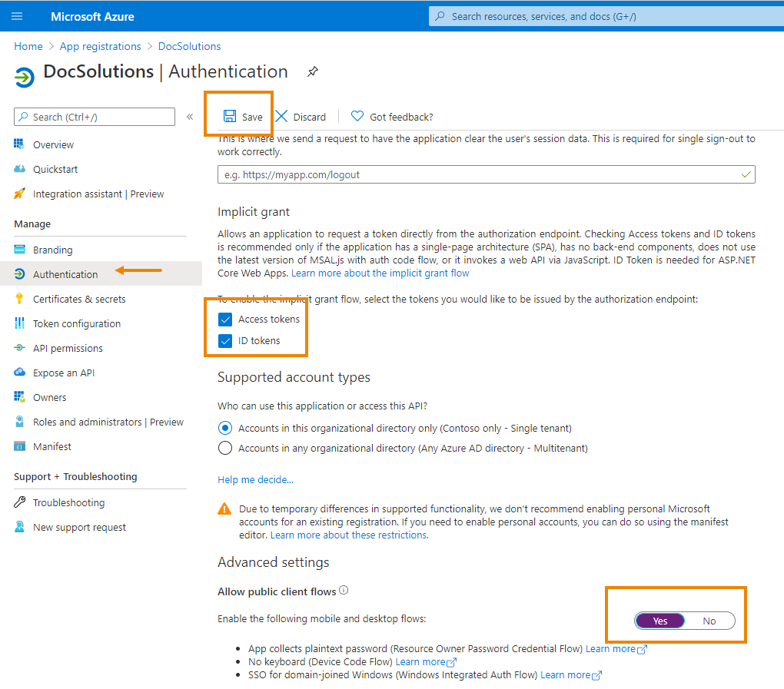Pin the DocSolutions Authentication blade
Viewport: 784px width, 689px height.
tap(312, 71)
